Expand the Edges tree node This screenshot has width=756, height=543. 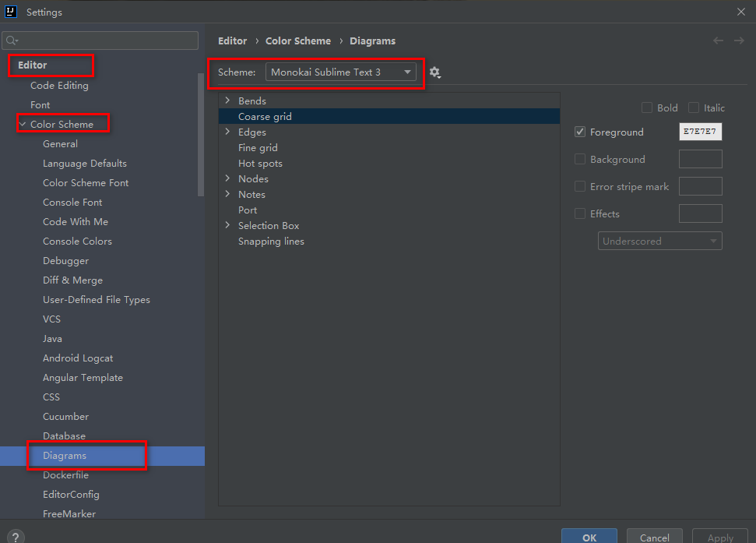[x=227, y=132]
